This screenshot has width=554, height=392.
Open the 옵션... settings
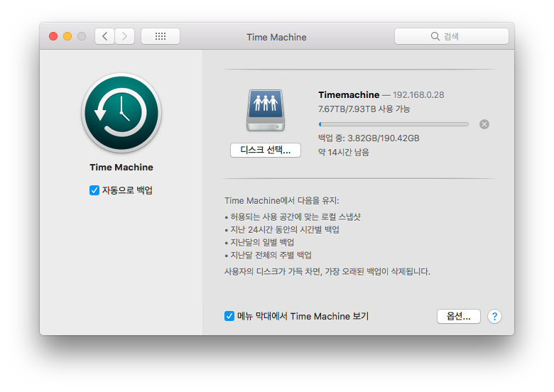coord(458,317)
